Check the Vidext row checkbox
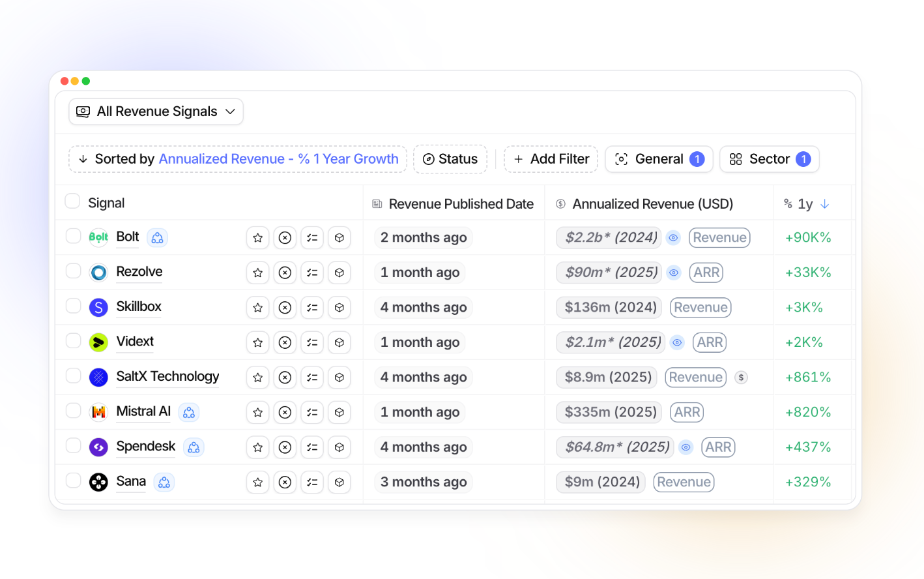Image resolution: width=924 pixels, height=579 pixels. (x=74, y=341)
